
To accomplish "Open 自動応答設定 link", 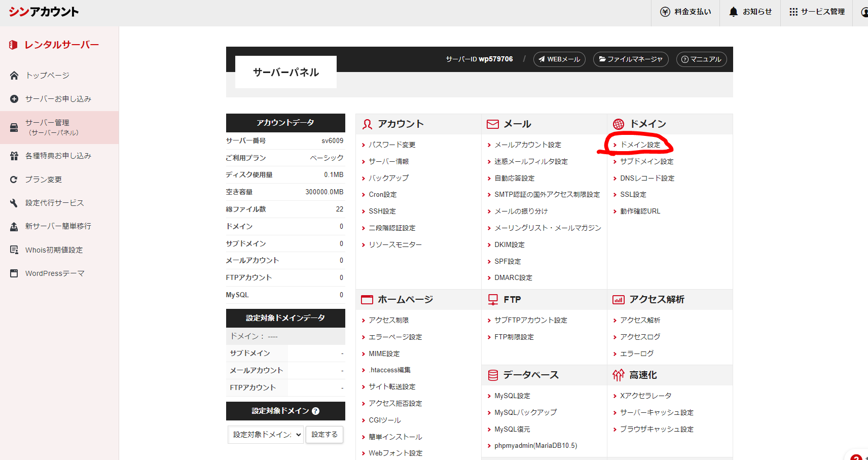I will click(x=515, y=179).
